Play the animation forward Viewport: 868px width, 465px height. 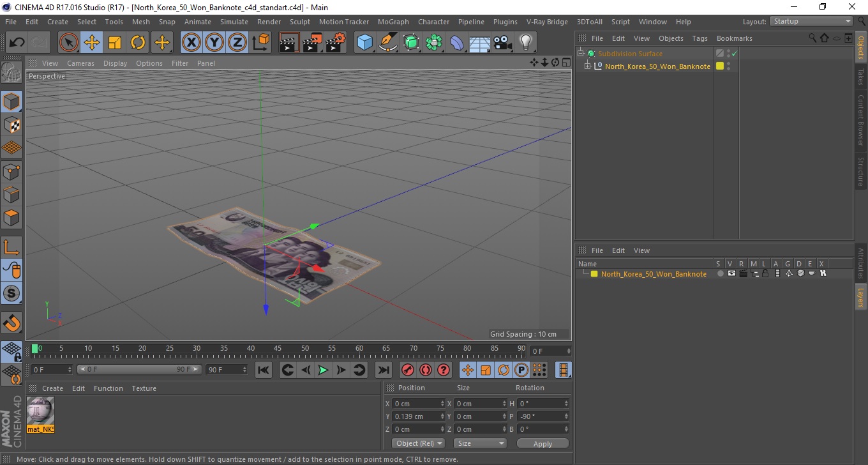(324, 370)
